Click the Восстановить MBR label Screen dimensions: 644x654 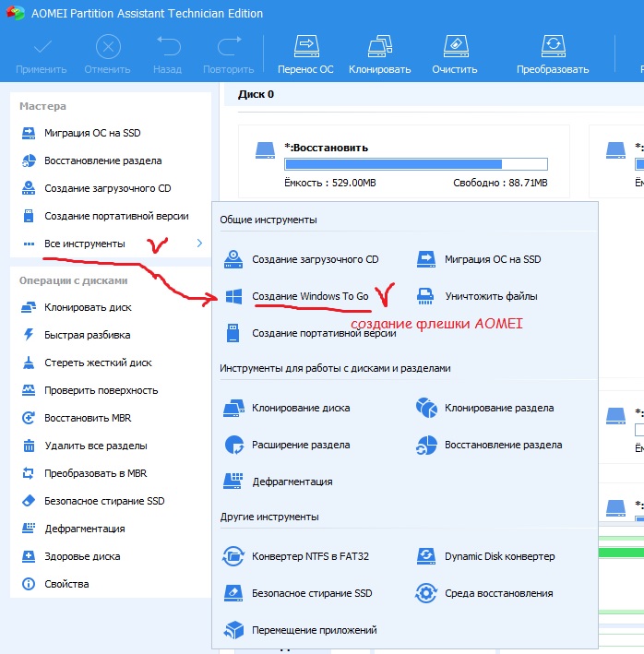click(x=88, y=418)
